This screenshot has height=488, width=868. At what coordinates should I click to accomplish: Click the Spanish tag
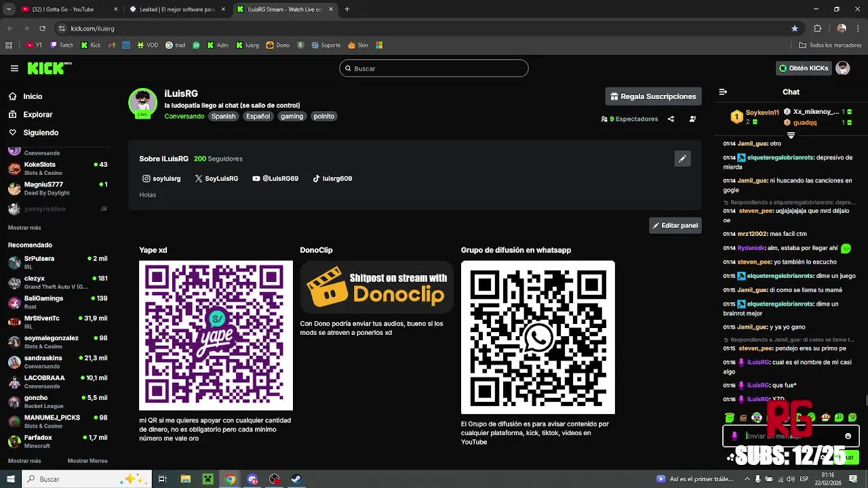pos(223,116)
